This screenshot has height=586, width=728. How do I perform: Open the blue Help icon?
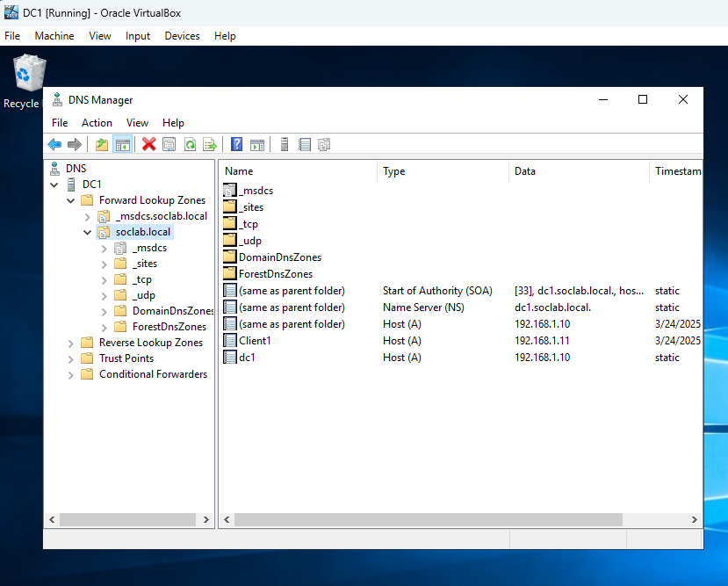(x=237, y=144)
